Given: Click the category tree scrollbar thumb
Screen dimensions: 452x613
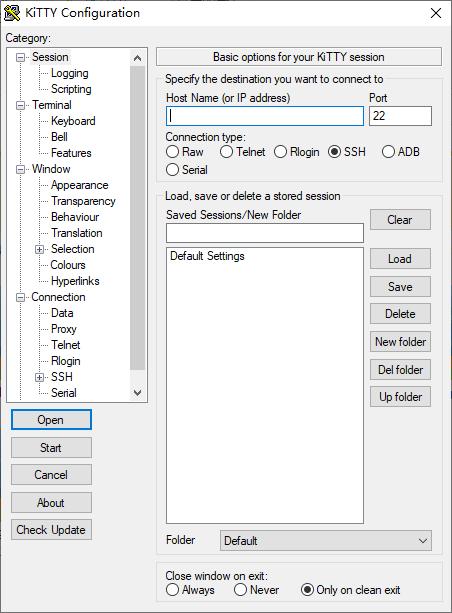Looking at the screenshot, I should pyautogui.click(x=137, y=218).
